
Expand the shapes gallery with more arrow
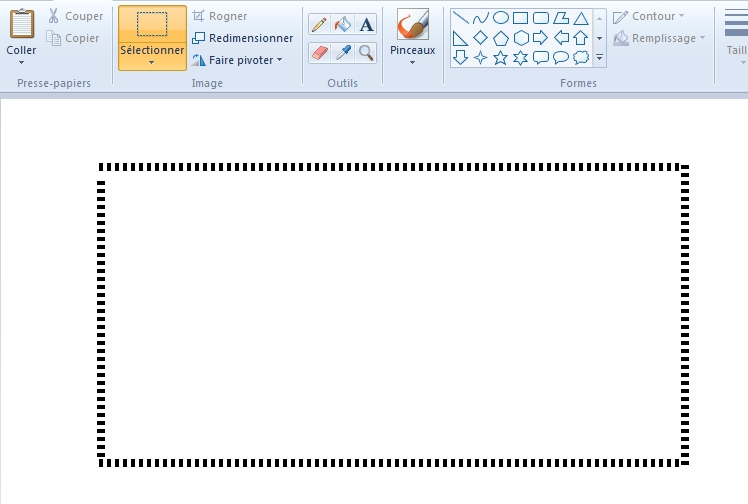[599, 59]
